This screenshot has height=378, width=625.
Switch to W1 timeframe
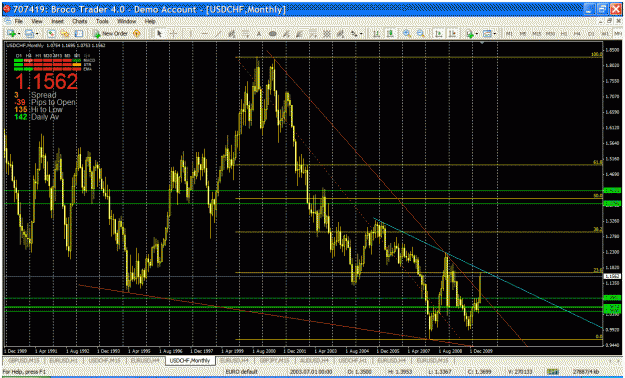[x=605, y=34]
